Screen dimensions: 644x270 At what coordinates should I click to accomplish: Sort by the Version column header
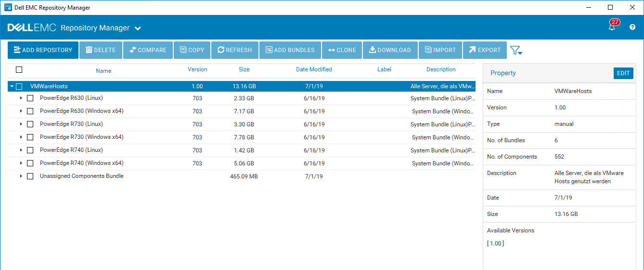[x=197, y=69]
